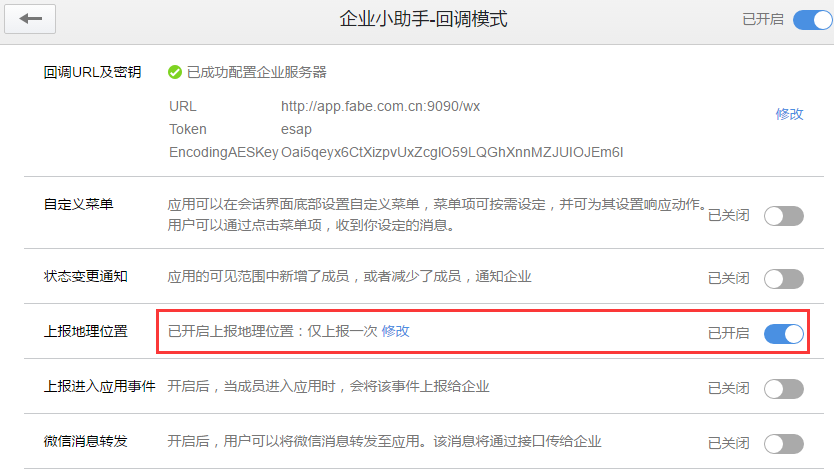The height and width of the screenshot is (471, 834).
Task: Click the callback URL value text
Action: click(380, 106)
